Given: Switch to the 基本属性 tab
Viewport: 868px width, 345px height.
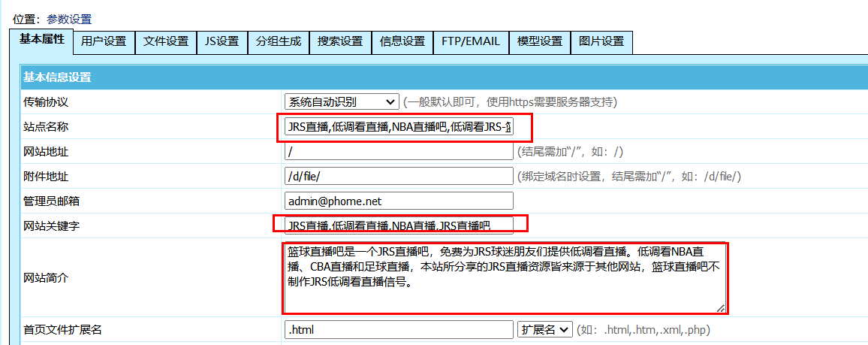Looking at the screenshot, I should [42, 41].
